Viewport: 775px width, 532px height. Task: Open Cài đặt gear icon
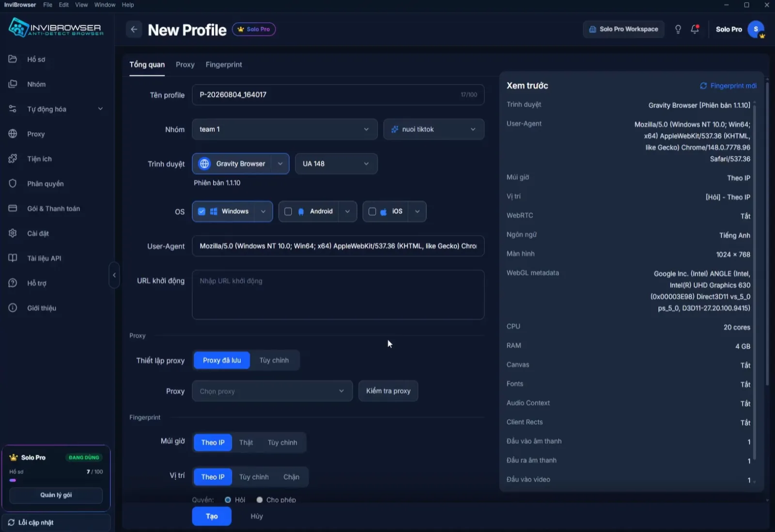(x=13, y=233)
